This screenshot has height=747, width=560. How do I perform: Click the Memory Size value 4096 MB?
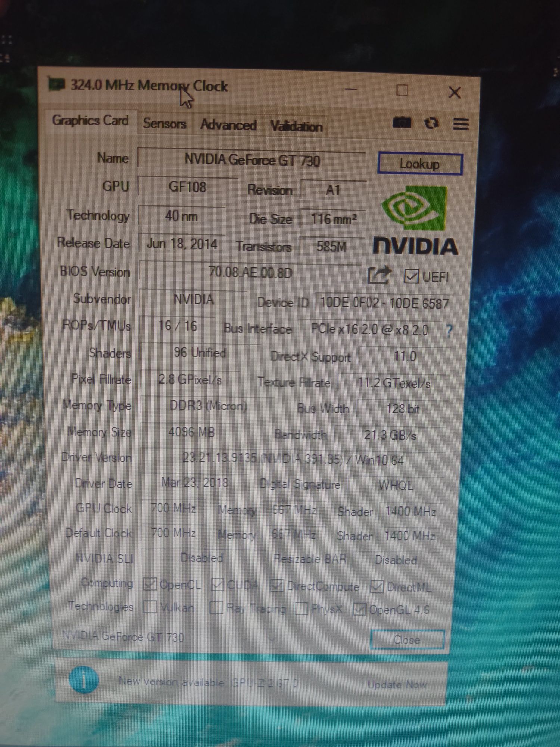click(191, 433)
